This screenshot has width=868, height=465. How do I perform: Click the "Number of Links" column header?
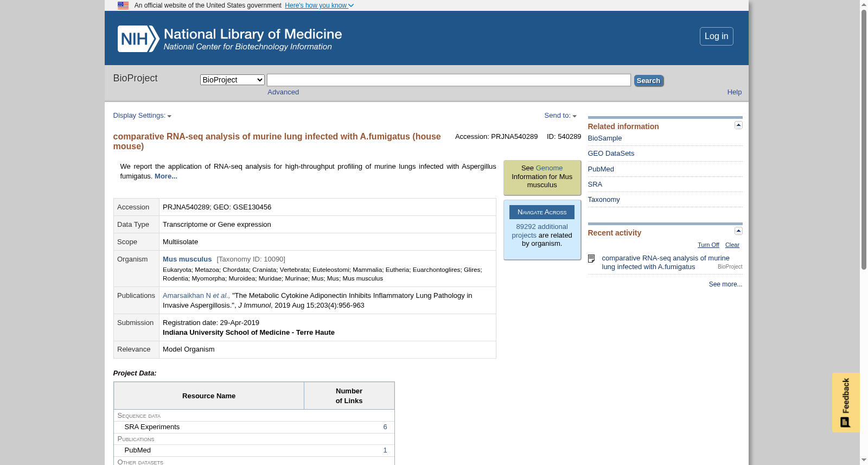349,396
